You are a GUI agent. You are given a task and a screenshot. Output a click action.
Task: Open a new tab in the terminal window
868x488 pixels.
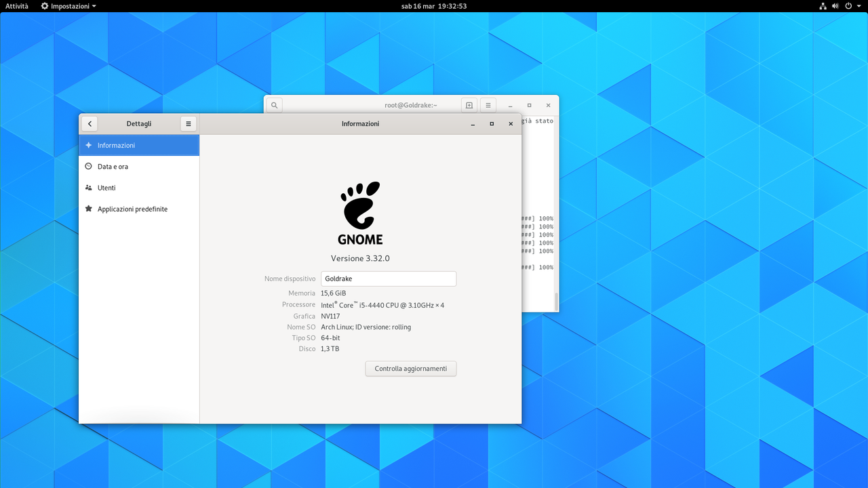point(469,105)
